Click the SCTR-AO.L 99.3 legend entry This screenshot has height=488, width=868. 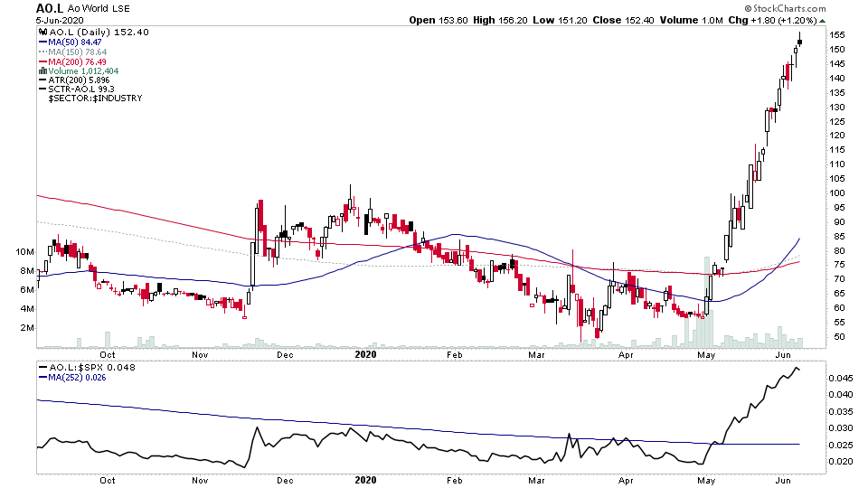pos(76,89)
